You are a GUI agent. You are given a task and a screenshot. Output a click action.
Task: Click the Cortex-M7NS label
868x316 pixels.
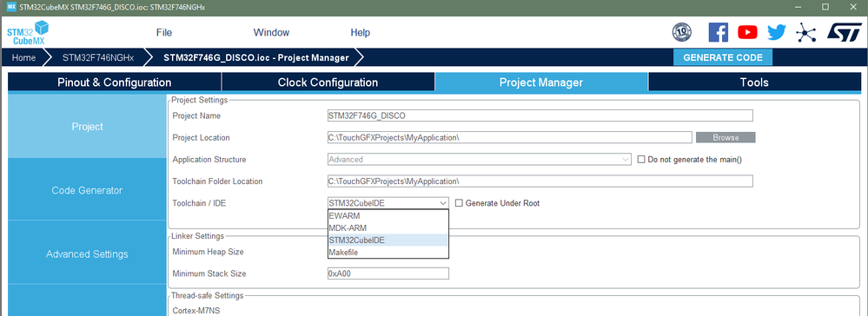[196, 311]
